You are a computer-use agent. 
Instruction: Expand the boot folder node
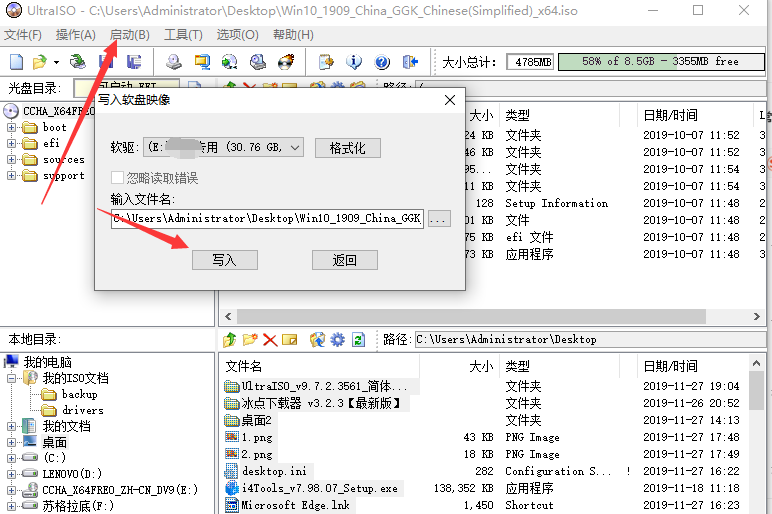tap(11, 128)
